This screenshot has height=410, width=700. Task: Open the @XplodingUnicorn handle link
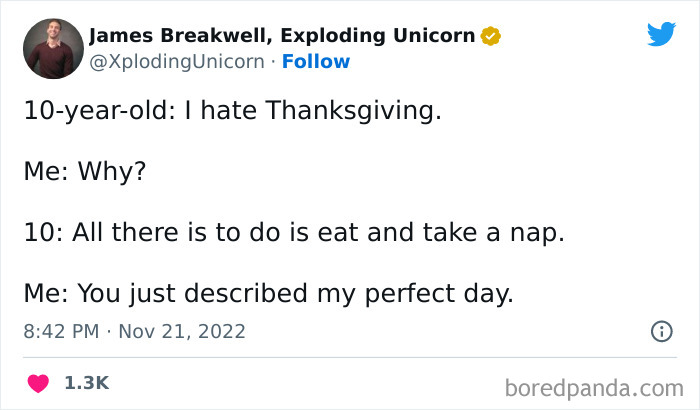(x=176, y=61)
